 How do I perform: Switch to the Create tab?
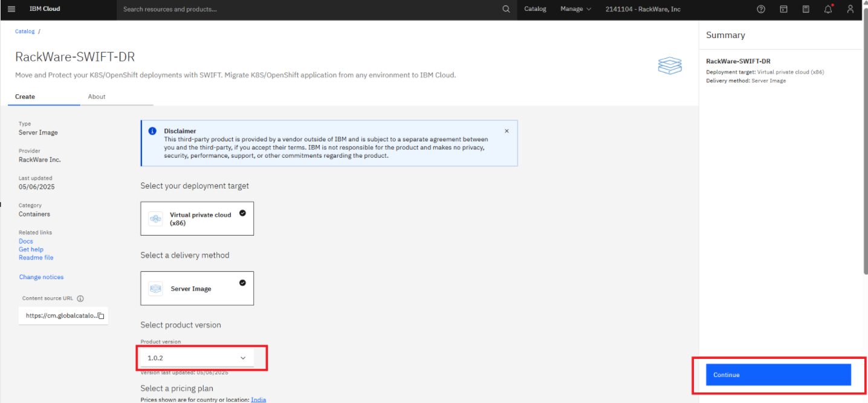point(44,97)
